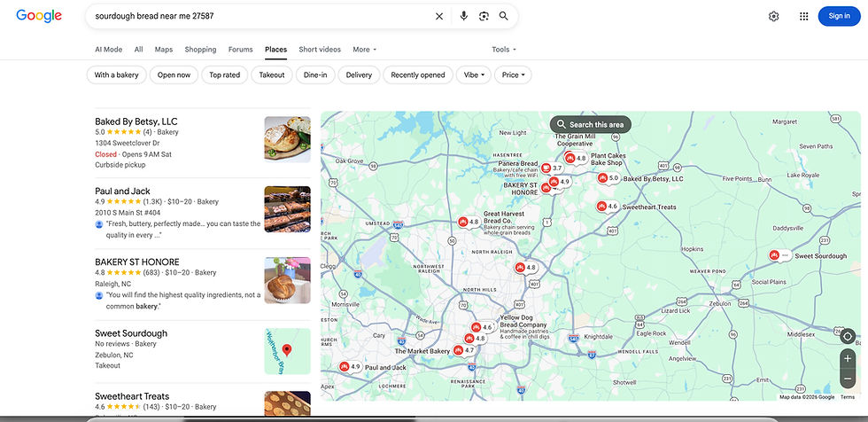
Task: Open the Sweetheart Treats photo thumbnail
Action: [287, 403]
